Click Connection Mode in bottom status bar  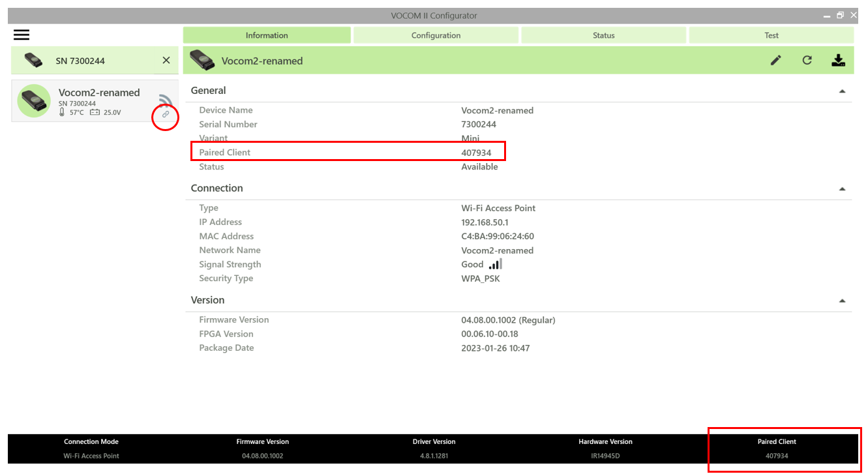tap(91, 442)
